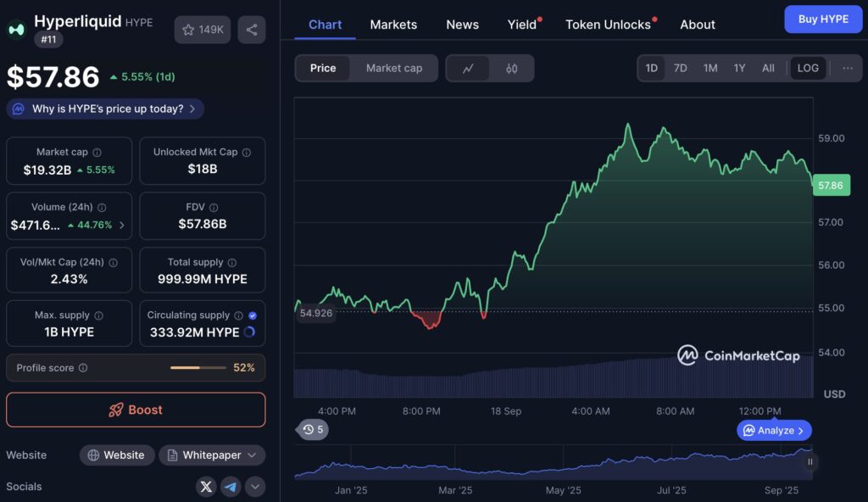
Task: Expand Volume (24h) details arrow
Action: tap(122, 225)
